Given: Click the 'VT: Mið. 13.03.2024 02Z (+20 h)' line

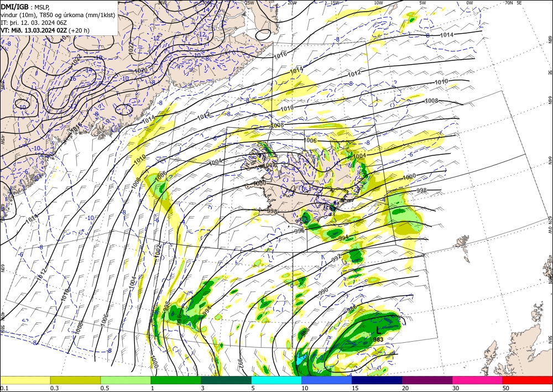Looking at the screenshot, I should point(45,30).
